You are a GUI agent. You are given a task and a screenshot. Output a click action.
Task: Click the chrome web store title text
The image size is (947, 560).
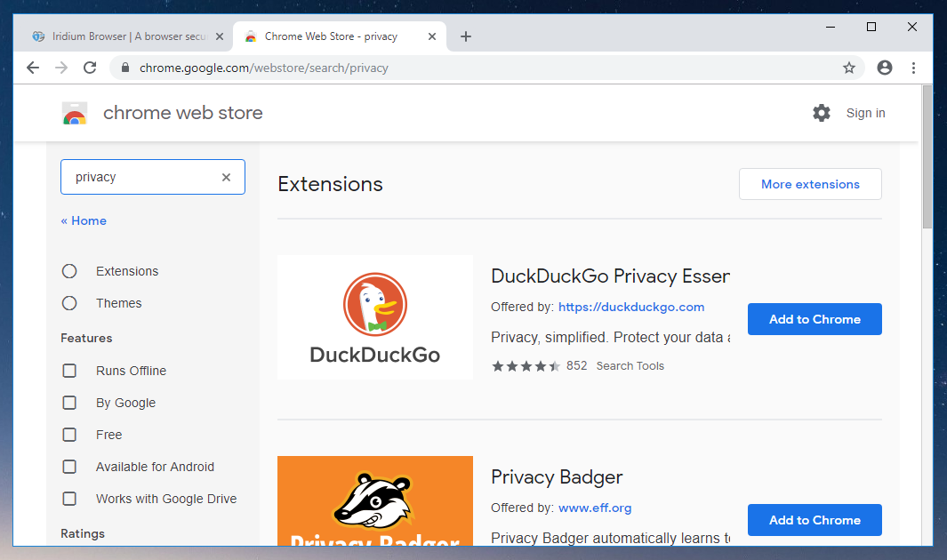[182, 113]
